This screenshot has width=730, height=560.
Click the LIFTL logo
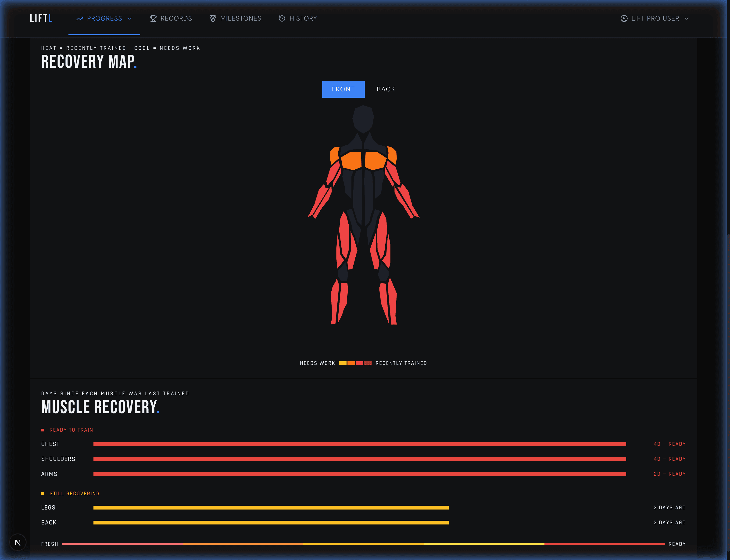[x=41, y=18]
